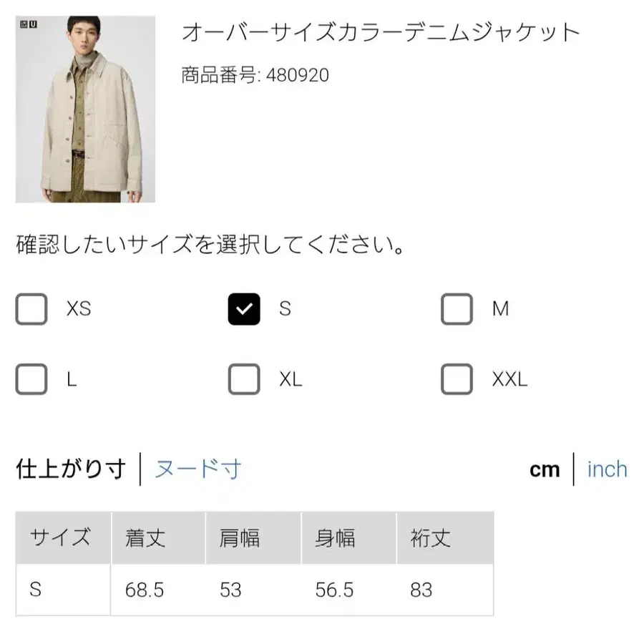Switch units to inch
The height and width of the screenshot is (644, 644).
(x=606, y=469)
